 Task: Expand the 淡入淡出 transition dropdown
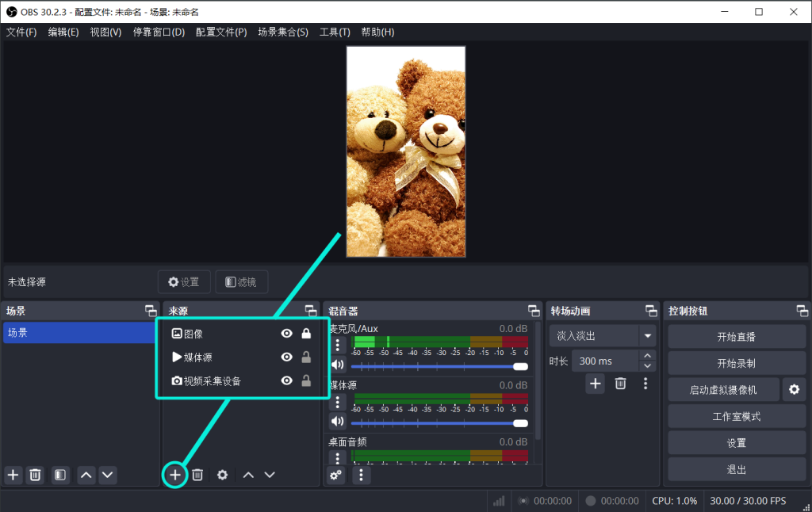648,336
